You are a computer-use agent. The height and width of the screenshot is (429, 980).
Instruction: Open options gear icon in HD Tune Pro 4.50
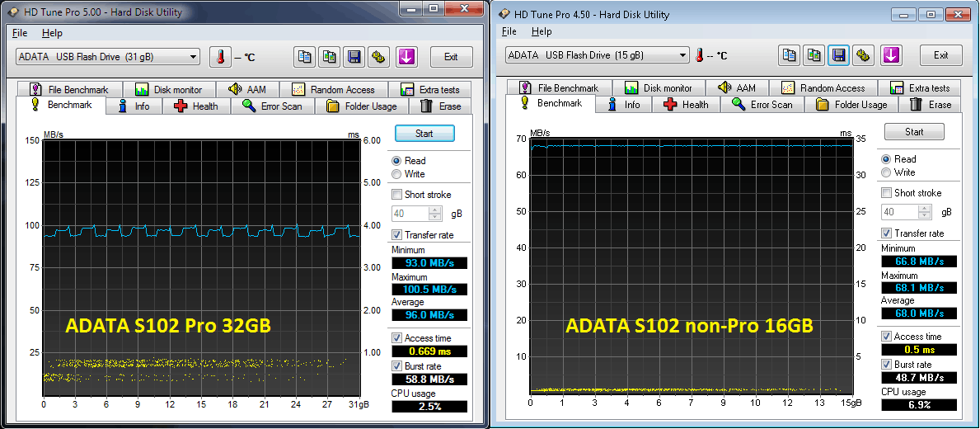864,55
